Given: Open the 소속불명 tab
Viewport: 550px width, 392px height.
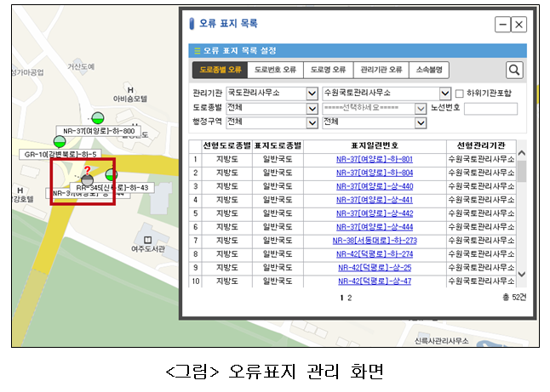Looking at the screenshot, I should [x=429, y=71].
